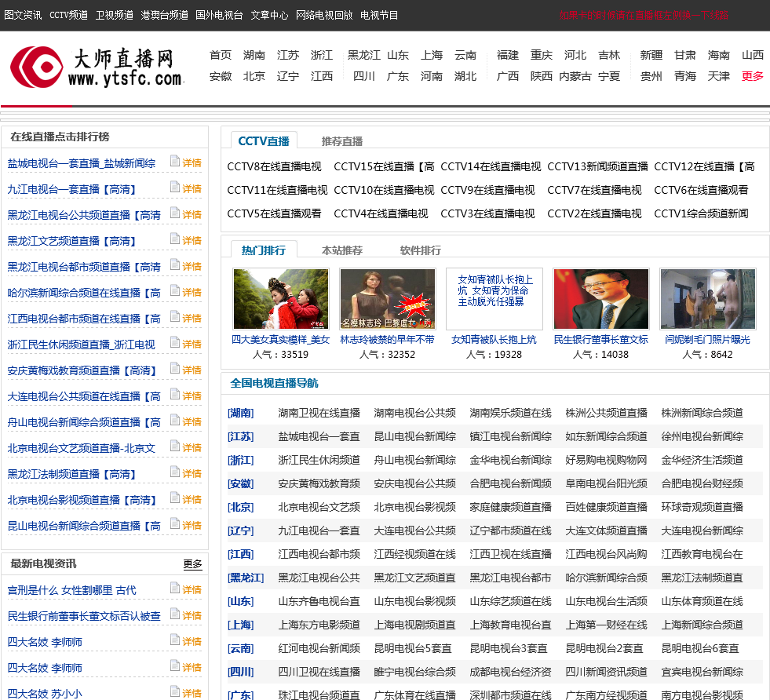Select the 软件排行 tab
The width and height of the screenshot is (770, 700).
click(421, 250)
